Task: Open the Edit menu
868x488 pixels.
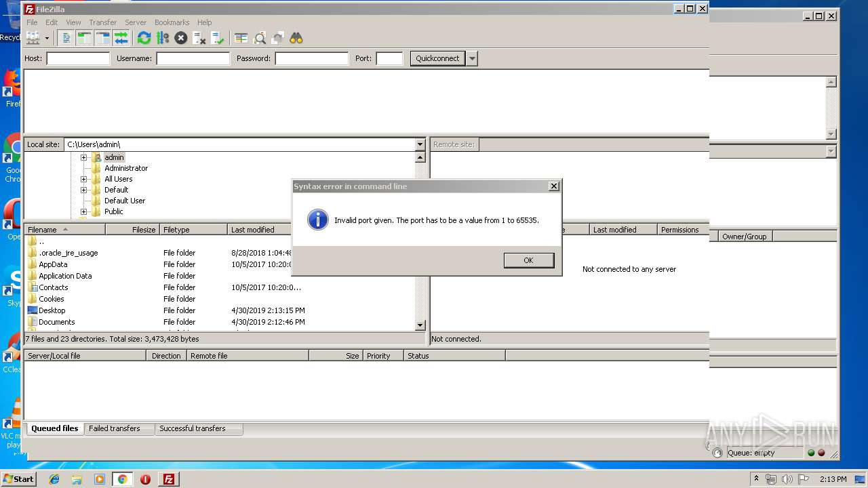Action: [52, 22]
